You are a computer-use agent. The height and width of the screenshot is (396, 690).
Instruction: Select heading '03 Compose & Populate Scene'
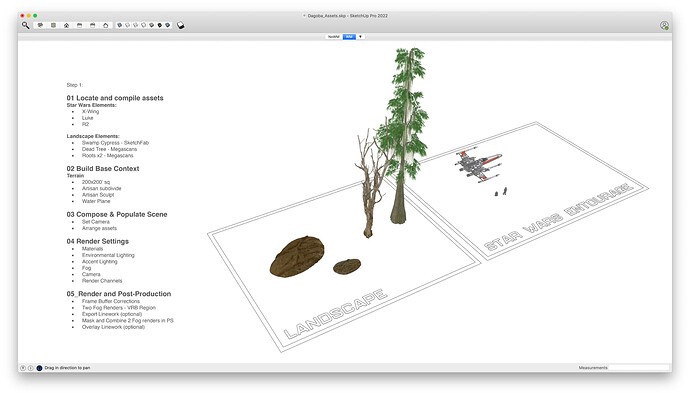[x=117, y=214]
